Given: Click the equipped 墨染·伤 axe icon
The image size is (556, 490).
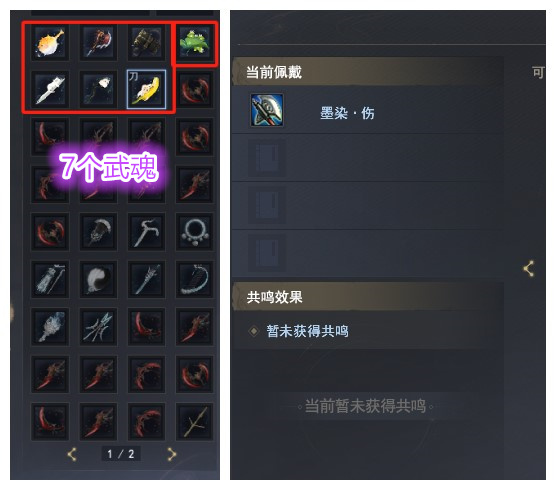Looking at the screenshot, I should point(267,110).
